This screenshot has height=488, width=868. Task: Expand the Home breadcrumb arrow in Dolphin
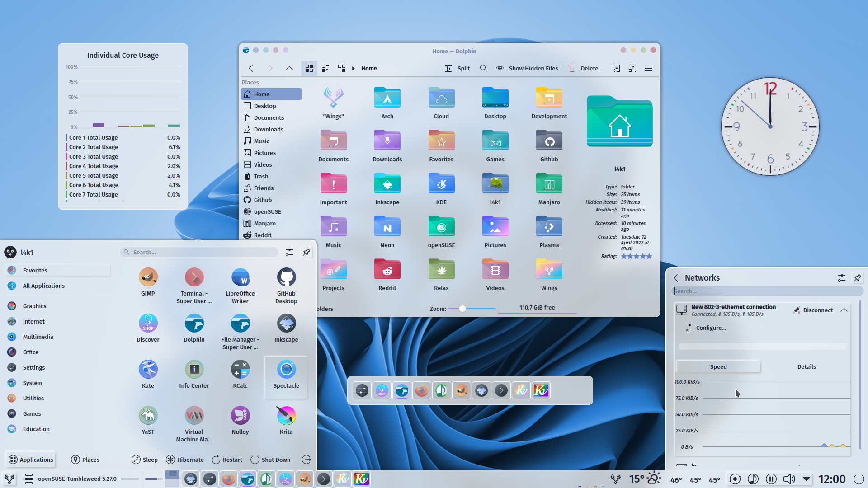point(354,68)
